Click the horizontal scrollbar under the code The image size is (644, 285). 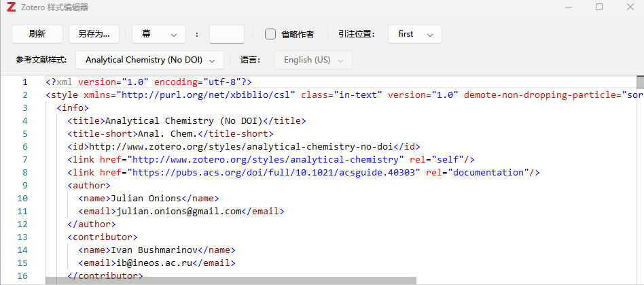pos(231,280)
